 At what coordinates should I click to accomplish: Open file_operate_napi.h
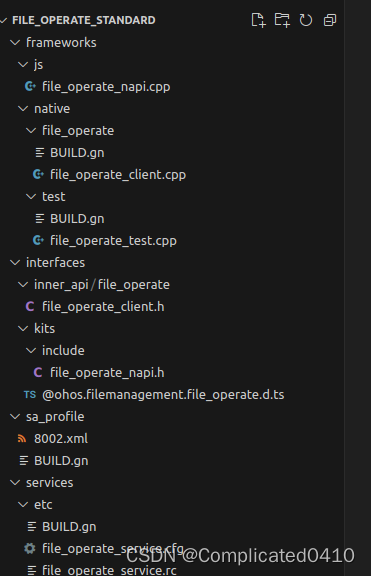(x=107, y=372)
